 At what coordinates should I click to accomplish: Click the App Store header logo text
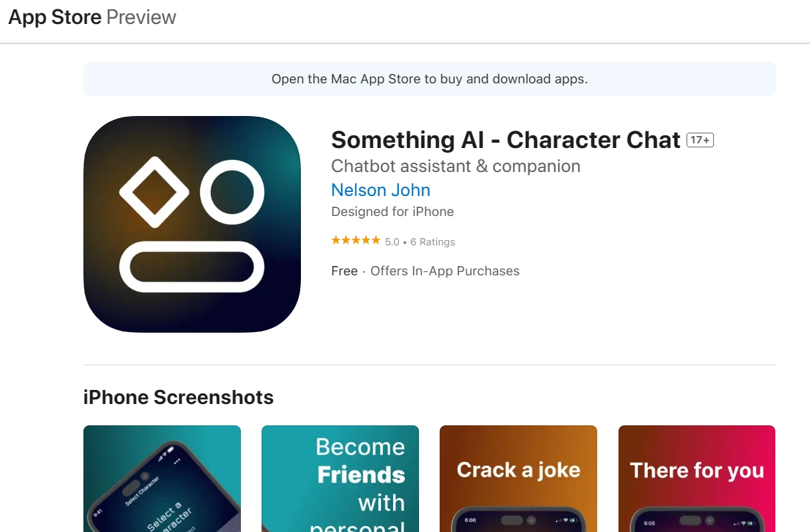(x=55, y=17)
